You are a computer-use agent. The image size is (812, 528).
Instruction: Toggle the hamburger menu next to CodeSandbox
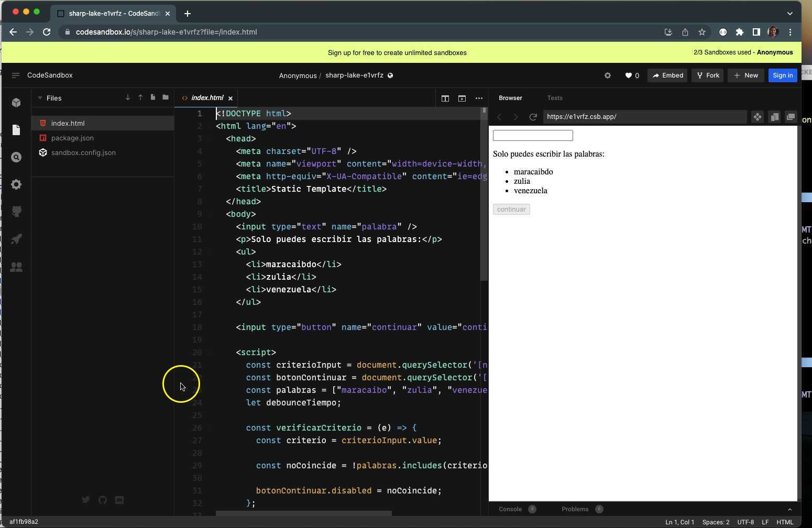click(x=16, y=75)
